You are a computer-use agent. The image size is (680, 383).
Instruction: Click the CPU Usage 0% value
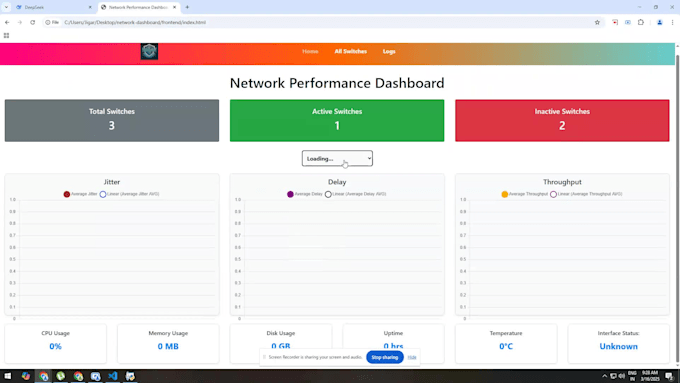click(56, 346)
